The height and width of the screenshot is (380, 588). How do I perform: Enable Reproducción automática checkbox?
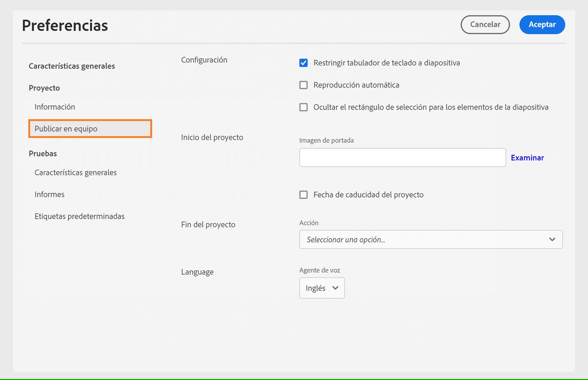[x=304, y=85]
